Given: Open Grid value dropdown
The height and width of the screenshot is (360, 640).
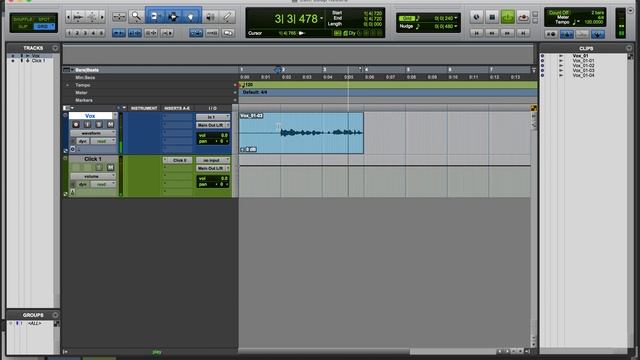Looking at the screenshot, I should click(x=456, y=18).
